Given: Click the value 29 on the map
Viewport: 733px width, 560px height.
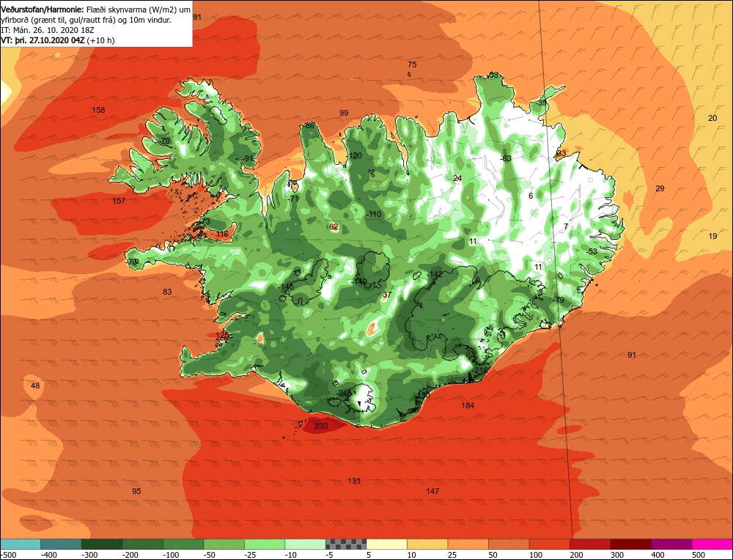Looking at the screenshot, I should (660, 188).
